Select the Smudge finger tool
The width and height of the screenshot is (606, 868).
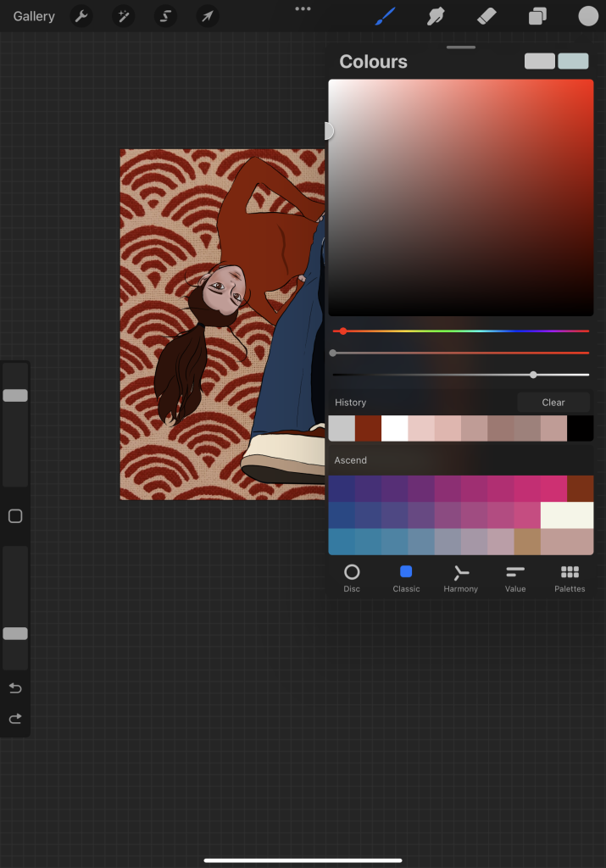pos(436,16)
